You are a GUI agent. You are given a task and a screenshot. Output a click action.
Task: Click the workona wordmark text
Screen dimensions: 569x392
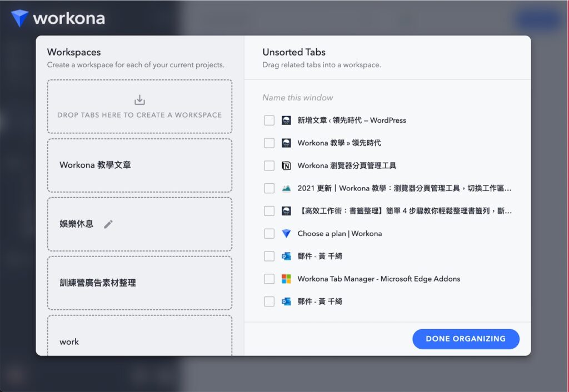pyautogui.click(x=69, y=18)
